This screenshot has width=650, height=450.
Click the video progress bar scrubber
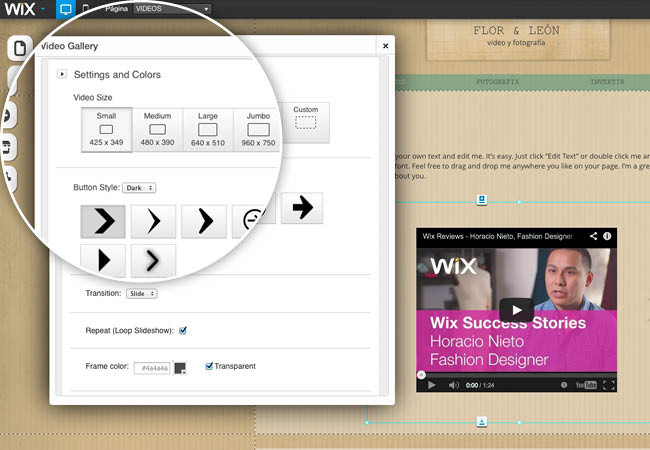click(x=421, y=375)
